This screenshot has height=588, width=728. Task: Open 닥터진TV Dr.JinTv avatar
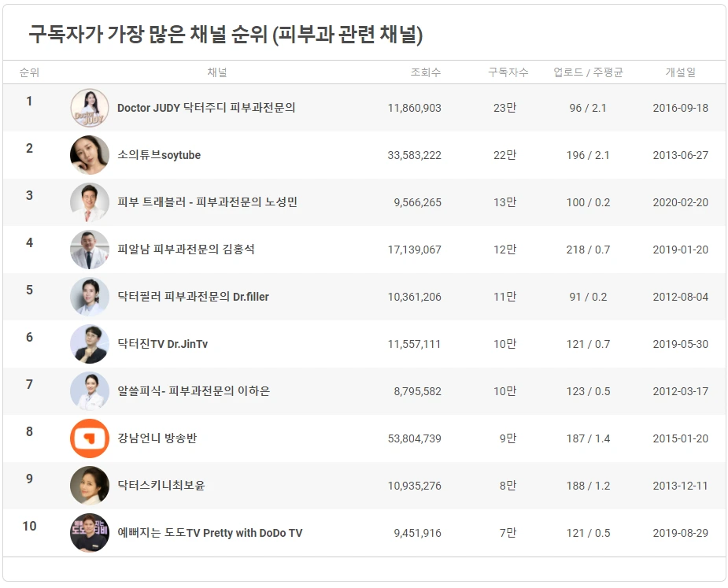pos(90,344)
